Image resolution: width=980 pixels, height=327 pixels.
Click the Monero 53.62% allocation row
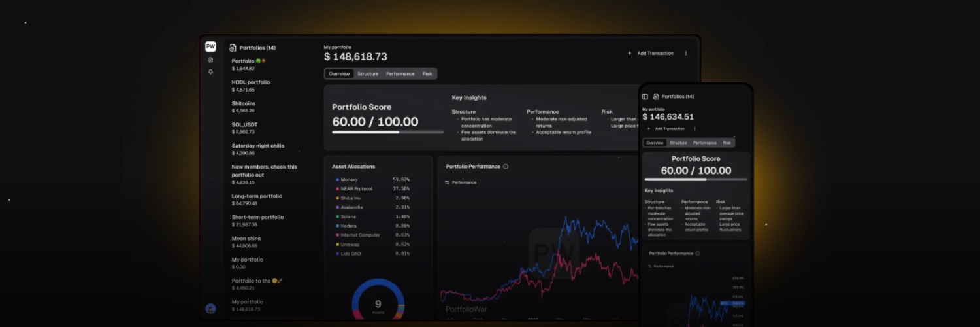tap(372, 179)
